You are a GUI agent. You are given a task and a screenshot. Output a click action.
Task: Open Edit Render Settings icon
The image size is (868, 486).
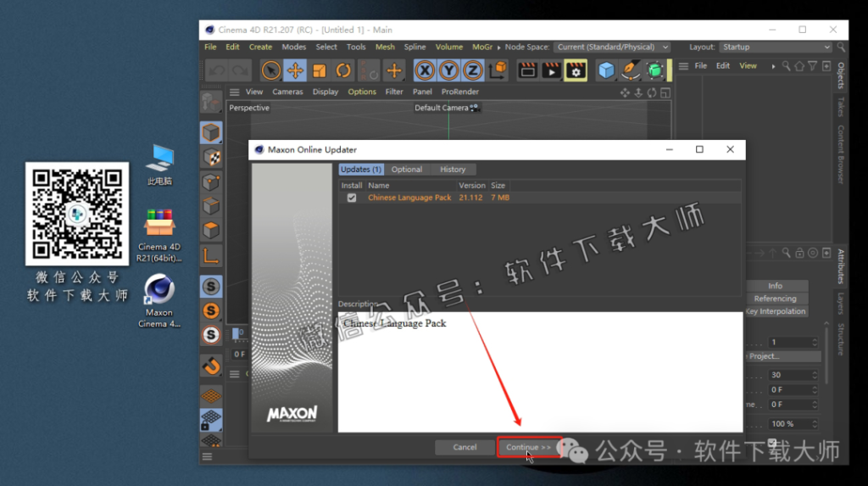[576, 71]
